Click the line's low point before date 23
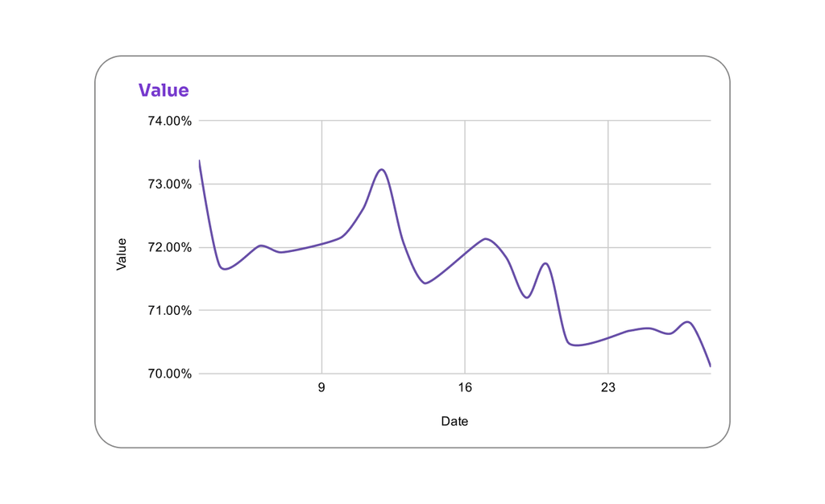The image size is (825, 504). pyautogui.click(x=575, y=345)
